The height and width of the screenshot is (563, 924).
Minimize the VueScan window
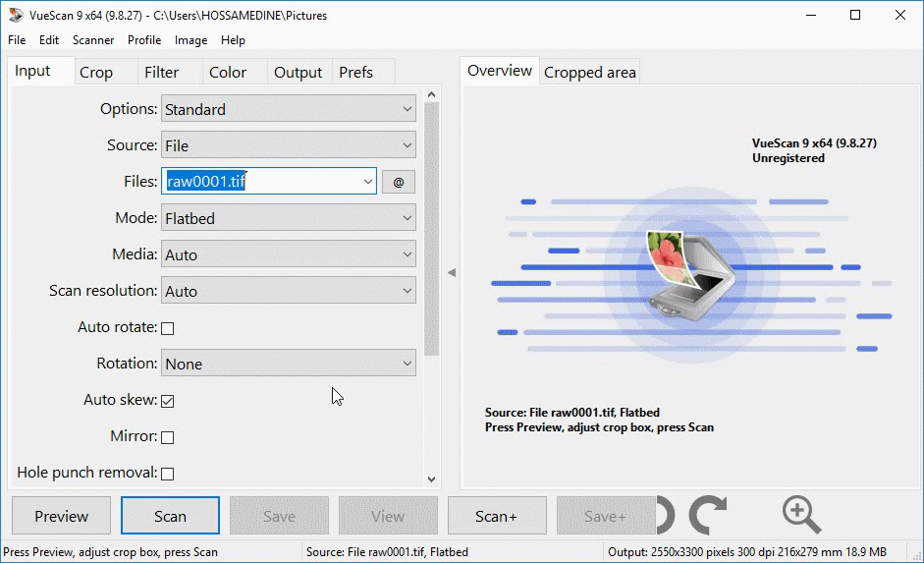tap(811, 16)
